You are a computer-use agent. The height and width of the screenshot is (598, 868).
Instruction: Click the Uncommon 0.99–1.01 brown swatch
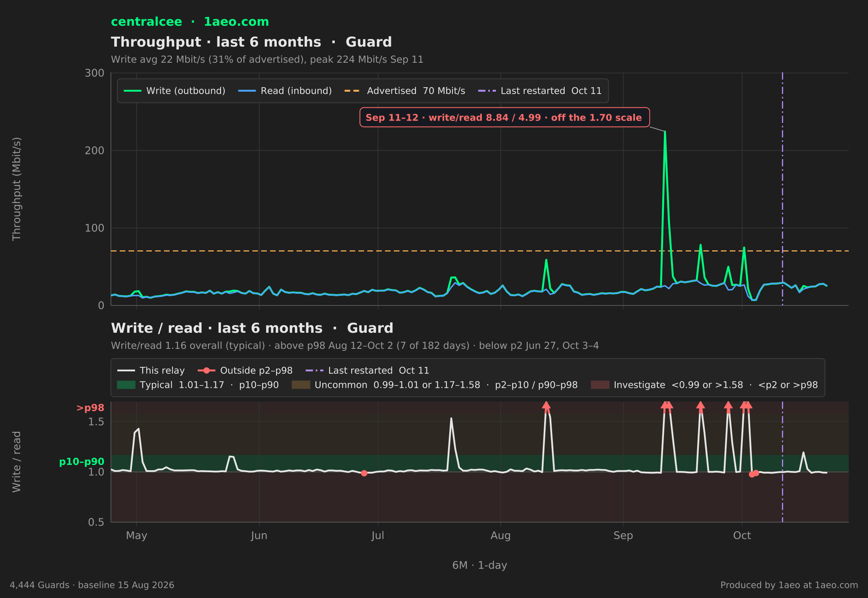pos(301,385)
